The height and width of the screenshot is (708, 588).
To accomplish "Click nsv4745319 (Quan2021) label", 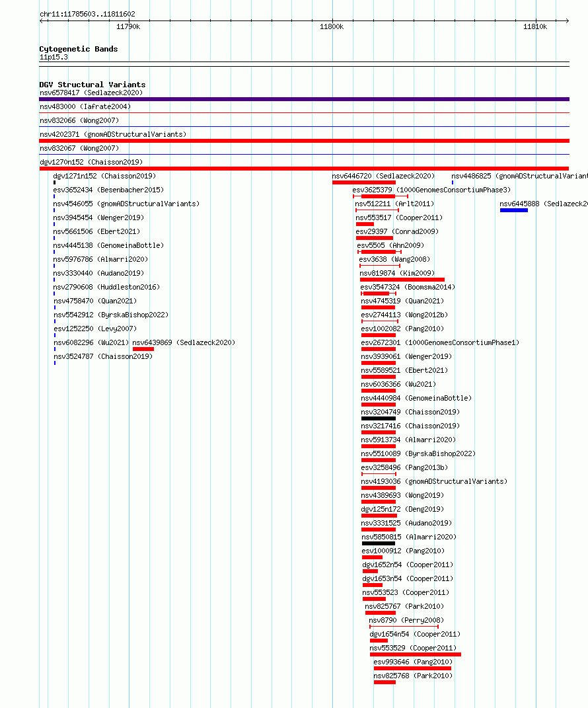I will coord(402,301).
